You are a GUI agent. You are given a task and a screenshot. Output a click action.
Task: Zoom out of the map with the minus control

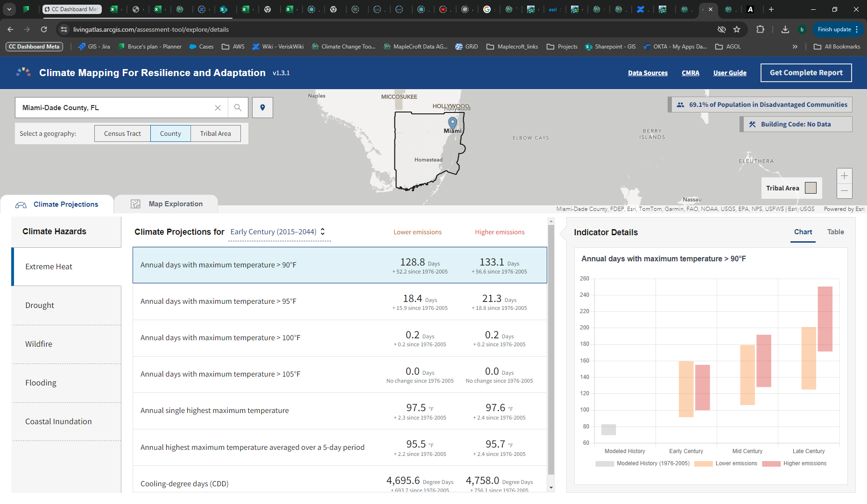pos(844,191)
